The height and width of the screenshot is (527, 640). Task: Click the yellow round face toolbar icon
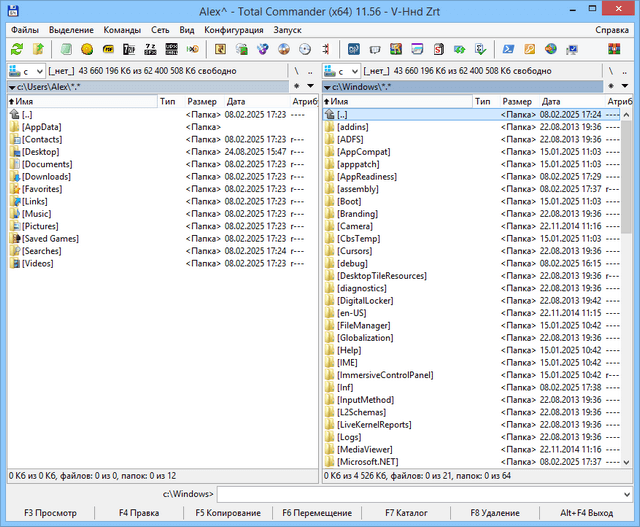pyautogui.click(x=86, y=48)
